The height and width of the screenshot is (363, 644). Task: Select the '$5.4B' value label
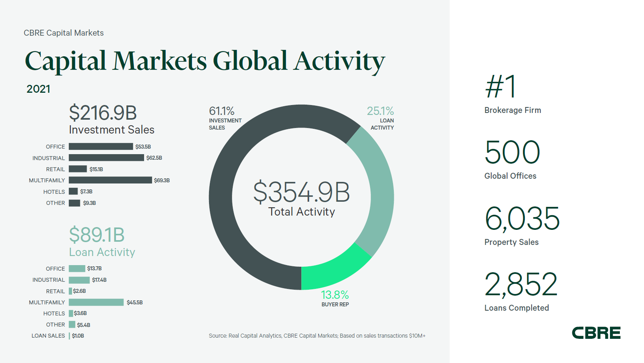point(84,325)
